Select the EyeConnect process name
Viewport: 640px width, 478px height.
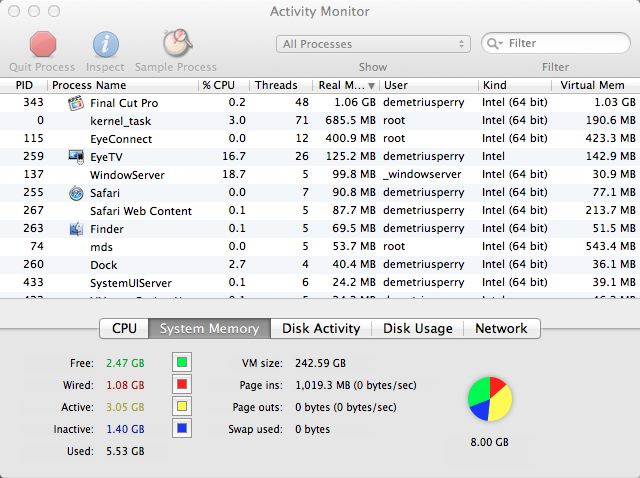(x=121, y=139)
